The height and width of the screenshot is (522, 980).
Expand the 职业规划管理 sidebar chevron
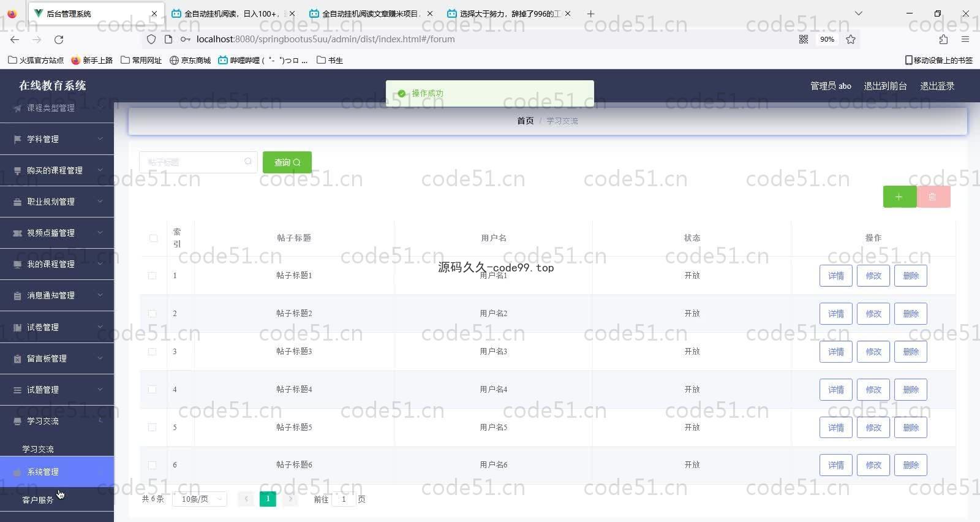tap(100, 202)
